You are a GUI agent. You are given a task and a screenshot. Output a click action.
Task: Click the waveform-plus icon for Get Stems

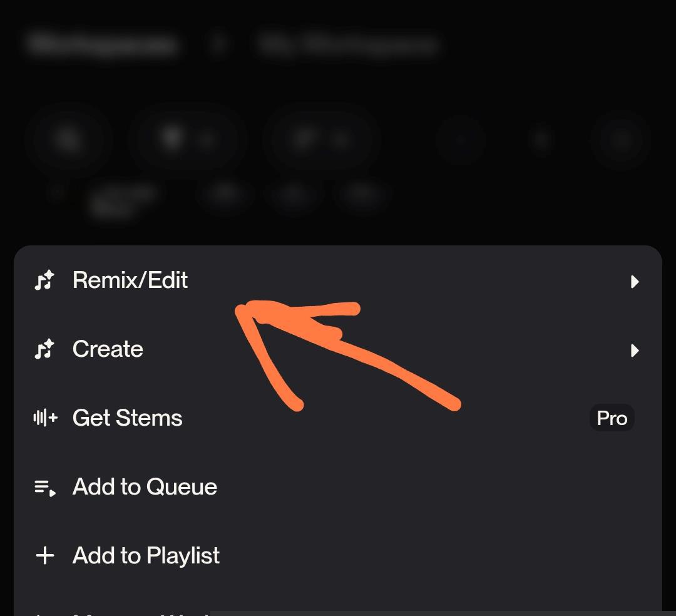coord(44,418)
